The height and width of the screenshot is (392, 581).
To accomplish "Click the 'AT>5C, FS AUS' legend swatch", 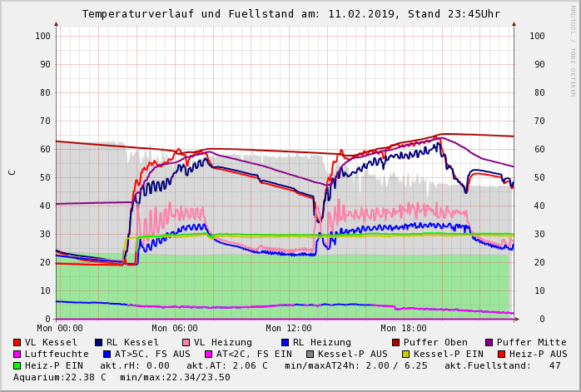I will [x=107, y=354].
